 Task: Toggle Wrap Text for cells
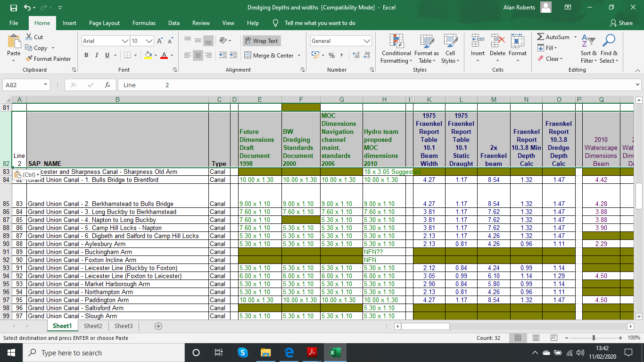coord(262,41)
